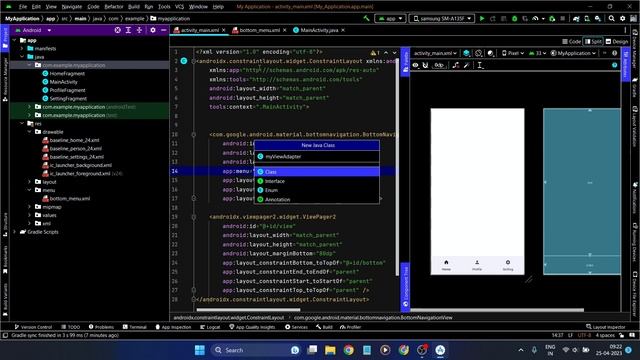This screenshot has width=640, height=360.
Task: Open the Logcat tool window
Action: pyautogui.click(x=210, y=327)
